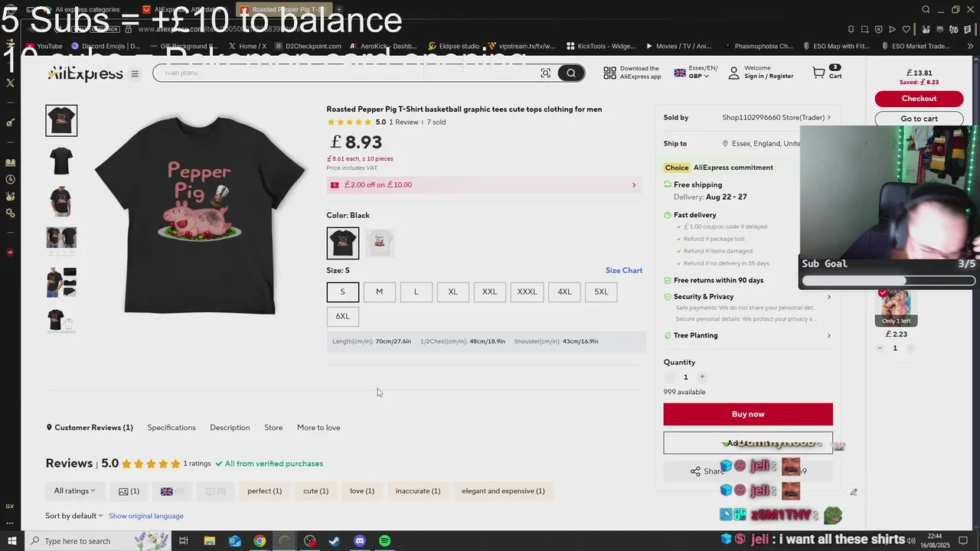Filter reviews by 'perfect (1)' tag
The image size is (980, 551).
click(x=264, y=491)
